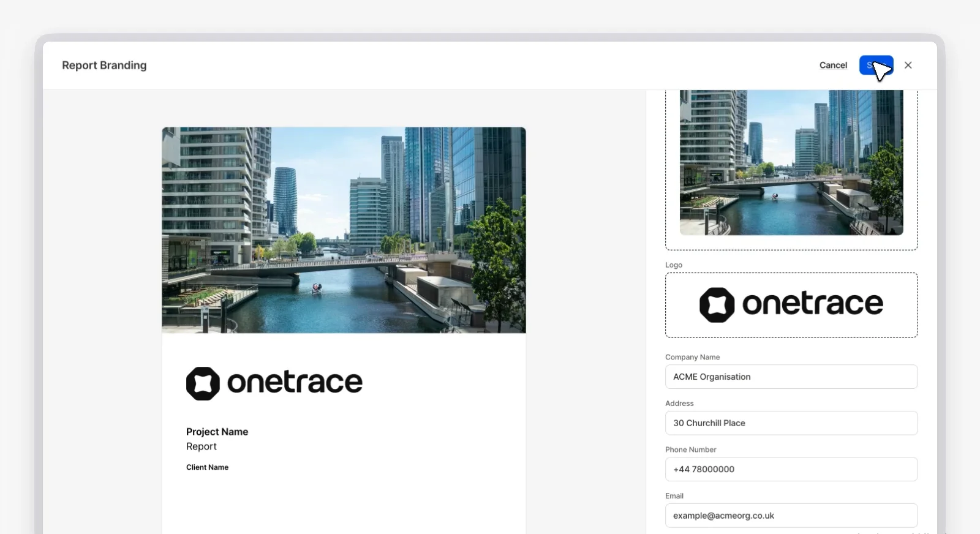980x534 pixels.
Task: Click the onetrace Logo upload box
Action: pos(791,305)
